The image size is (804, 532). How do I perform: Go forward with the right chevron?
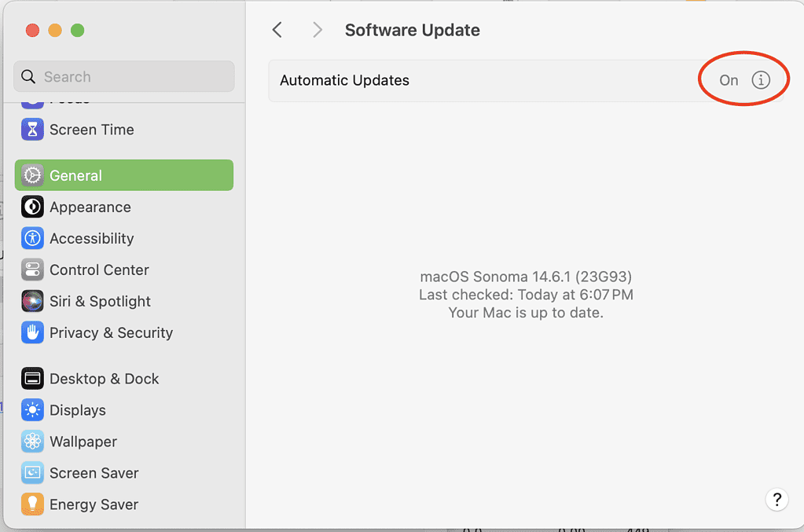[318, 30]
